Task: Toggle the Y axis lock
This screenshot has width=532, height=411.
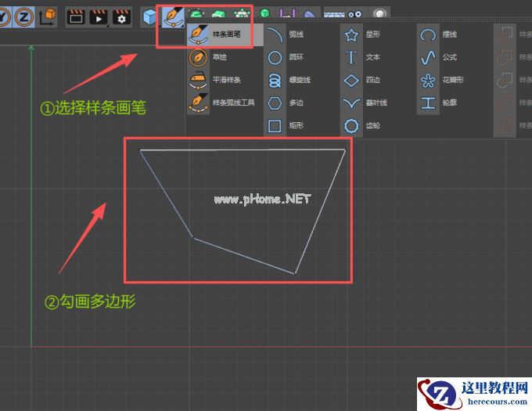Action: (5, 17)
